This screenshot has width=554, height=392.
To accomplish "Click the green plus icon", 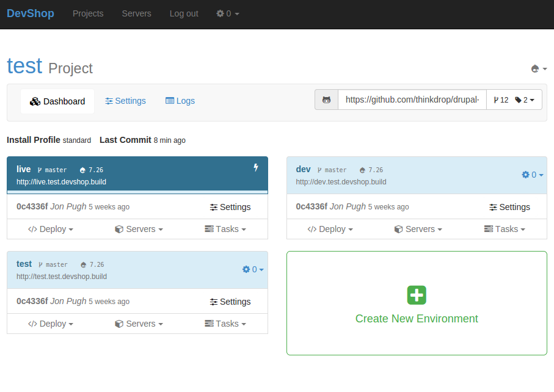I will pos(417,295).
